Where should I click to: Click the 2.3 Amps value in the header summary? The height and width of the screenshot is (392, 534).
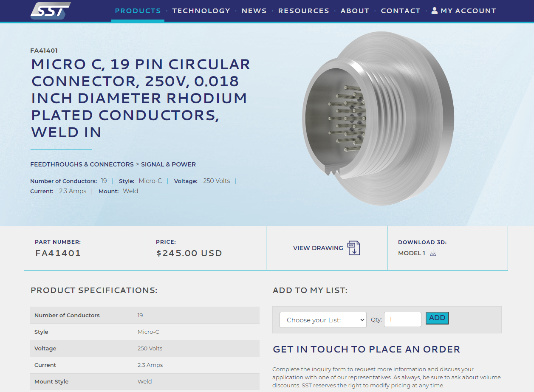coord(73,191)
